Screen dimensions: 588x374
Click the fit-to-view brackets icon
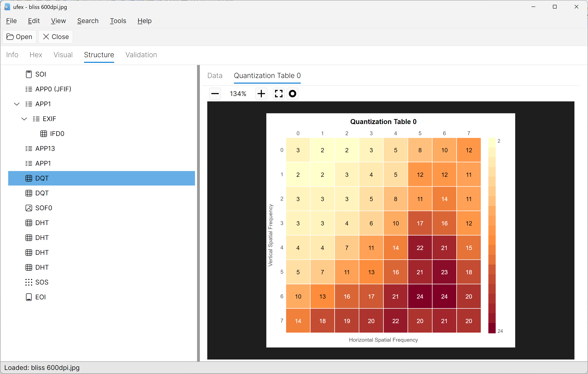[279, 94]
